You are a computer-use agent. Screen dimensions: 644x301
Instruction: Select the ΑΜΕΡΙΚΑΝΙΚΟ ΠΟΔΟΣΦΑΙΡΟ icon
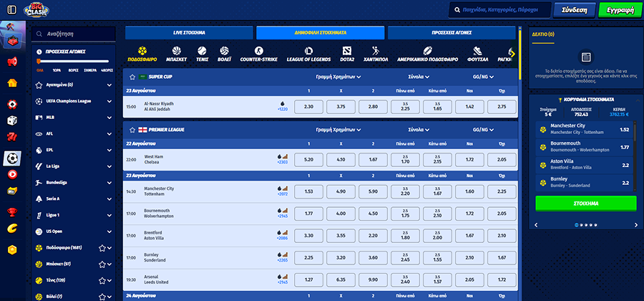tap(427, 54)
